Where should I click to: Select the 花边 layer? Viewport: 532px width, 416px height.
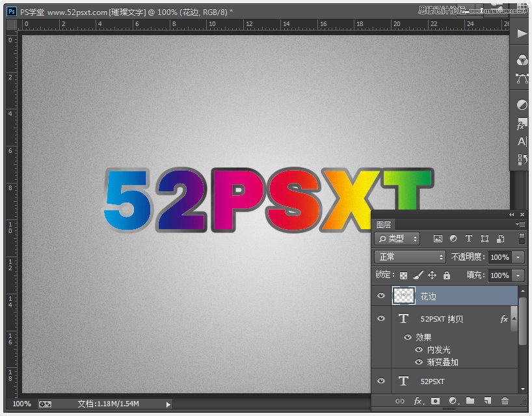click(x=455, y=296)
